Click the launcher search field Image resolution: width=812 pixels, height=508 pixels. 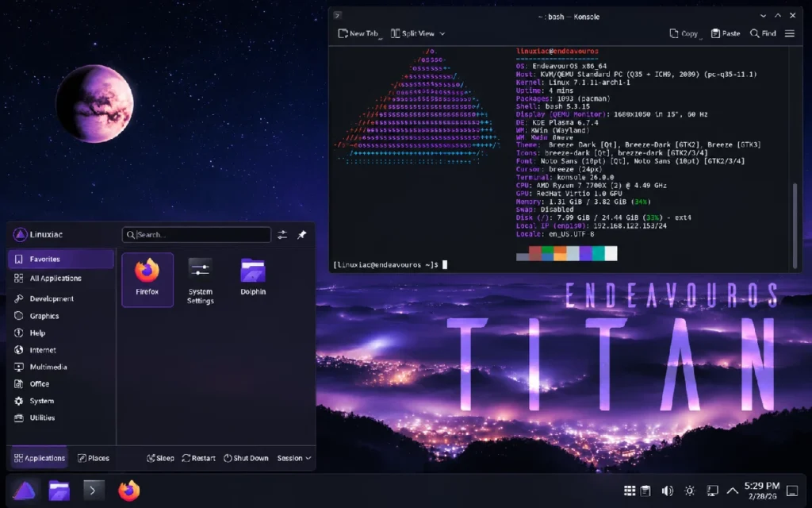tap(197, 235)
